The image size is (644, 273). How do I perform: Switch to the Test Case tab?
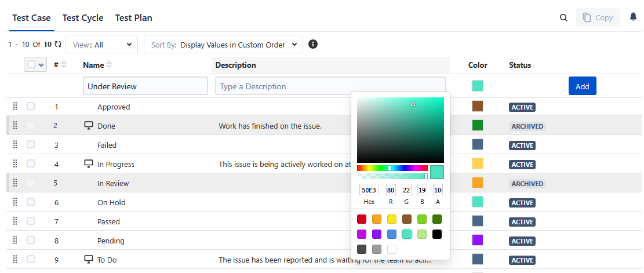click(31, 17)
